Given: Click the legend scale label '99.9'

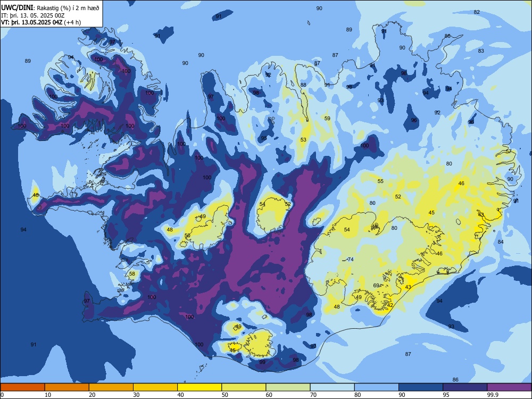Looking at the screenshot, I should (493, 395).
